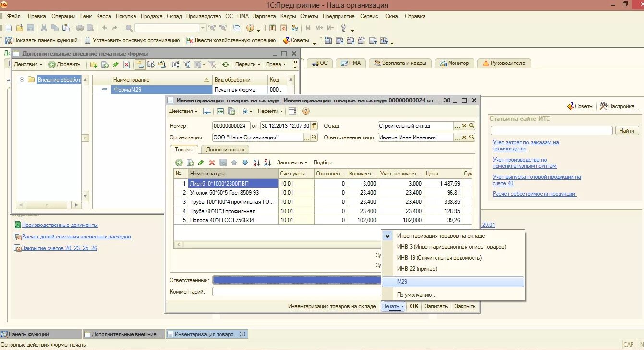Open Перейти dropdown in print forms window

coord(248,64)
